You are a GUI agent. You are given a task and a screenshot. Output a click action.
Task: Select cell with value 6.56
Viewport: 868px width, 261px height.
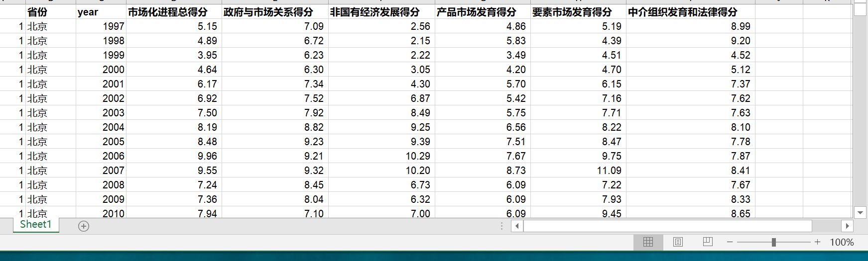point(483,127)
